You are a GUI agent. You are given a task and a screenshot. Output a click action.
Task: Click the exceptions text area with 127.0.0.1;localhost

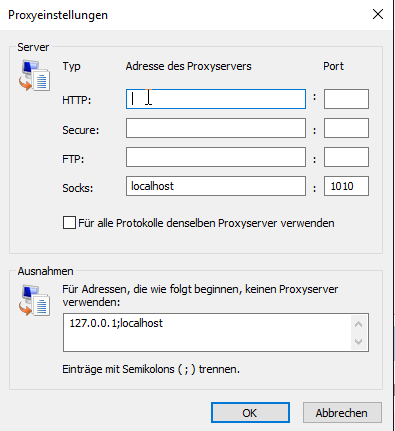207,332
